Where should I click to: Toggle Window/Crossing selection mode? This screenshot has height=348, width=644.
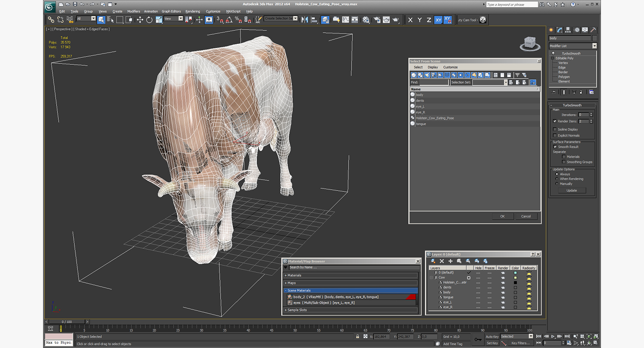coord(129,20)
